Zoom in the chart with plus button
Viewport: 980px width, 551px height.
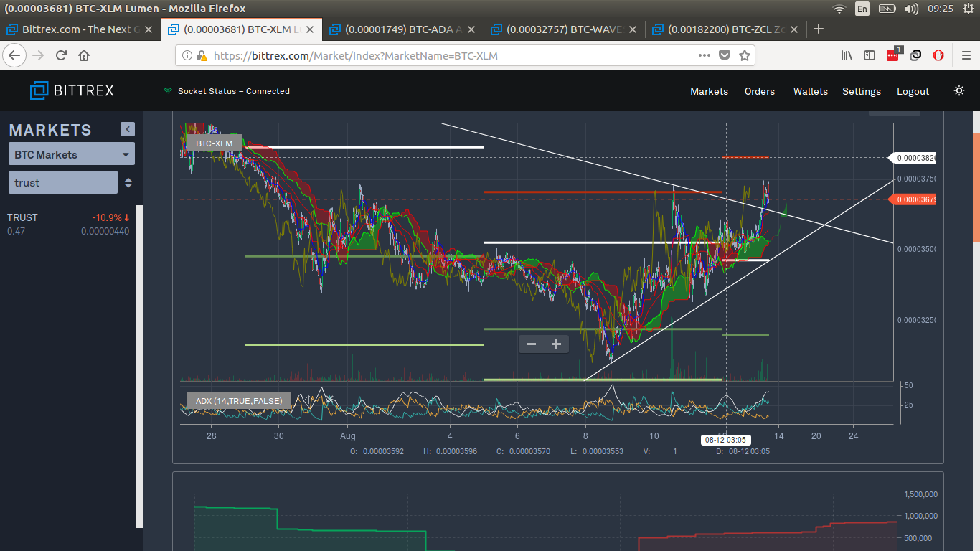(556, 344)
